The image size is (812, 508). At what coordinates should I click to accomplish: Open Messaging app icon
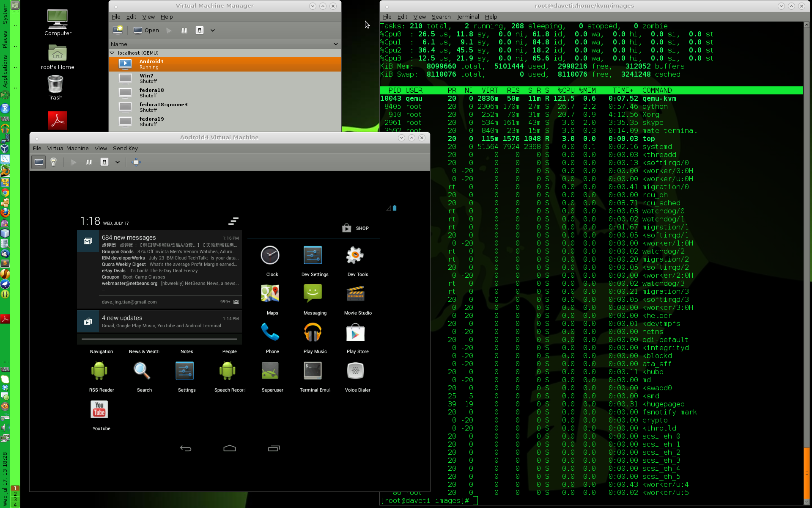point(313,294)
